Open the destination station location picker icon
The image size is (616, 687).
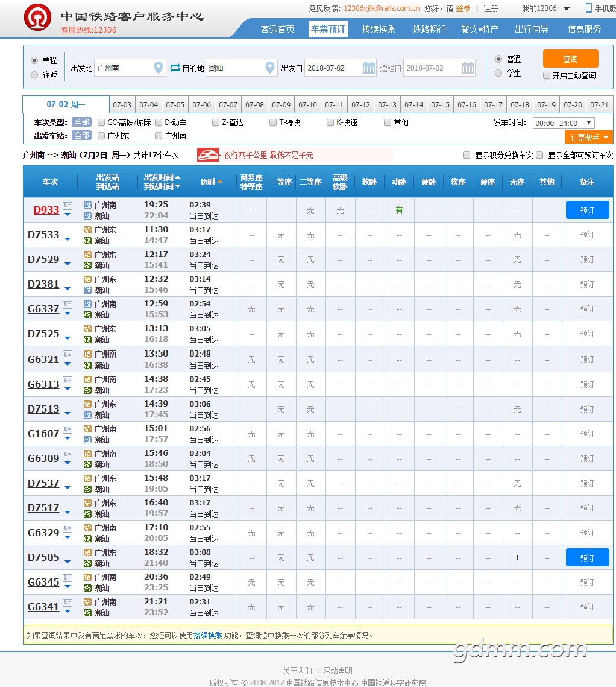[x=270, y=68]
